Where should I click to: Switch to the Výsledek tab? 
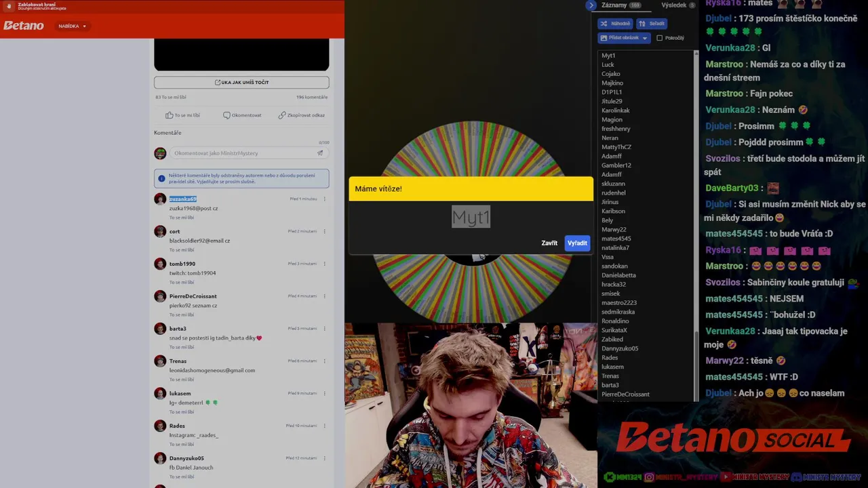[x=677, y=5]
